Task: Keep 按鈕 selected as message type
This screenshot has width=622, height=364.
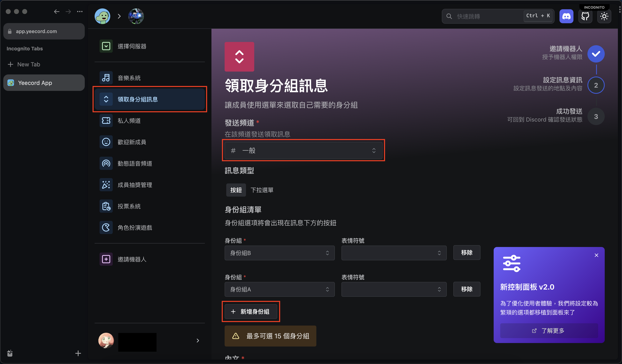Action: [x=236, y=190]
